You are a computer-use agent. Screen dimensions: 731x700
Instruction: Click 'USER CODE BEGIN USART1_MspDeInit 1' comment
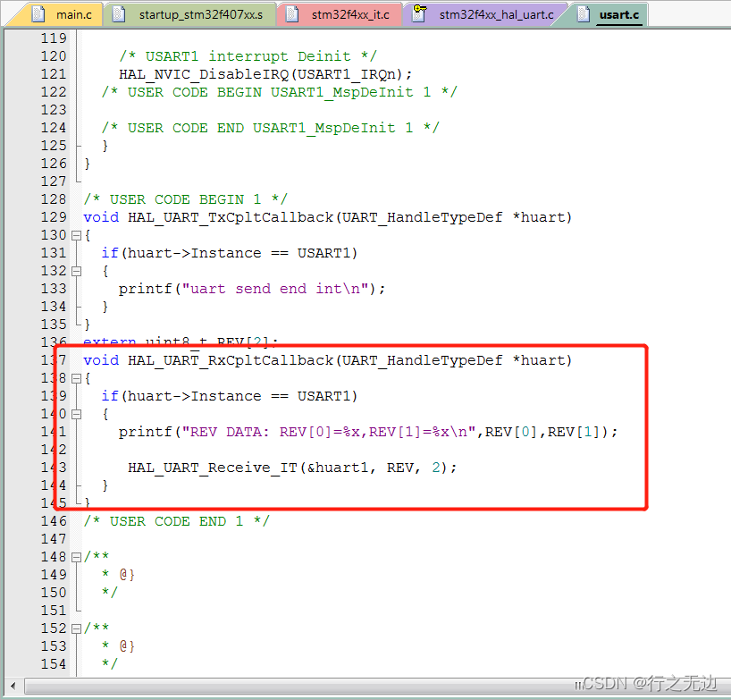tap(279, 92)
